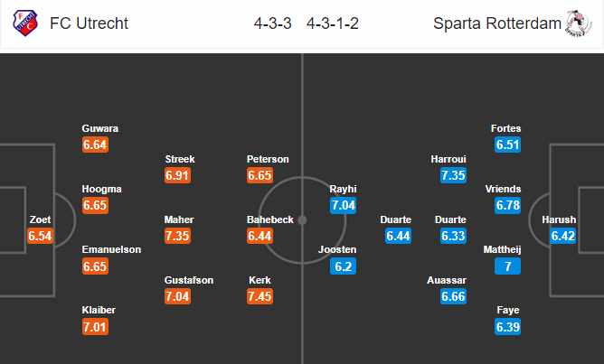Select Kerk's 7.45 rating badge
The height and width of the screenshot is (364, 604).
pyautogui.click(x=260, y=296)
